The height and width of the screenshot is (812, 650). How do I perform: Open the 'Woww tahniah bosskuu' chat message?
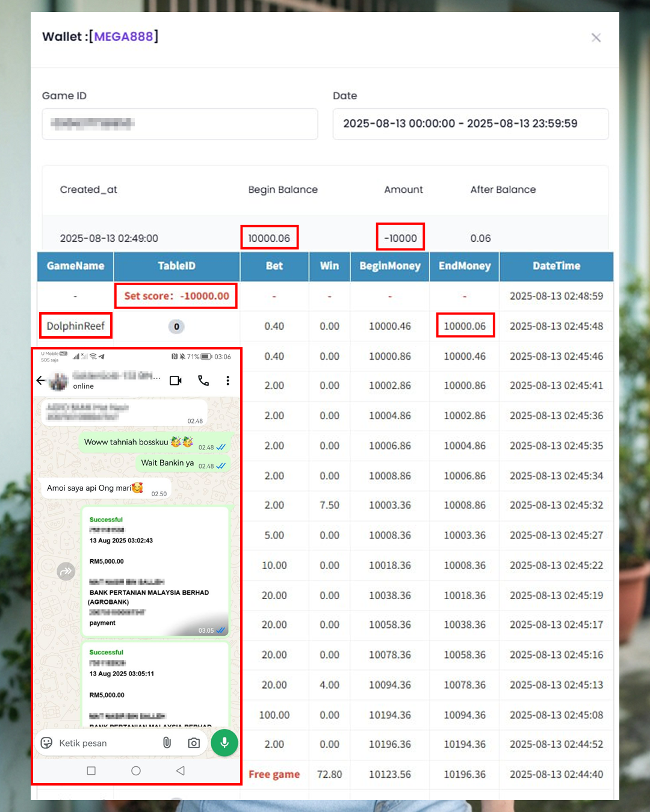click(x=155, y=443)
